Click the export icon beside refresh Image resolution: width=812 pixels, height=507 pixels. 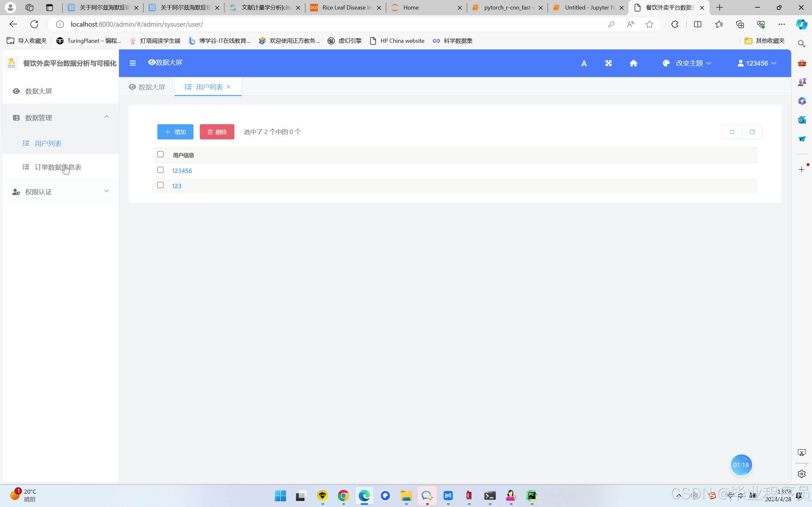click(x=752, y=132)
